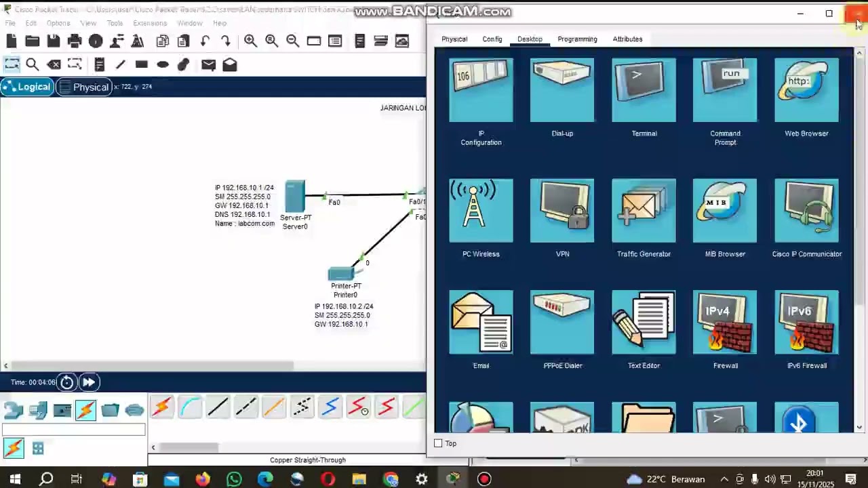Image resolution: width=868 pixels, height=488 pixels.
Task: Choose the automatic connection lightning cable
Action: (162, 407)
